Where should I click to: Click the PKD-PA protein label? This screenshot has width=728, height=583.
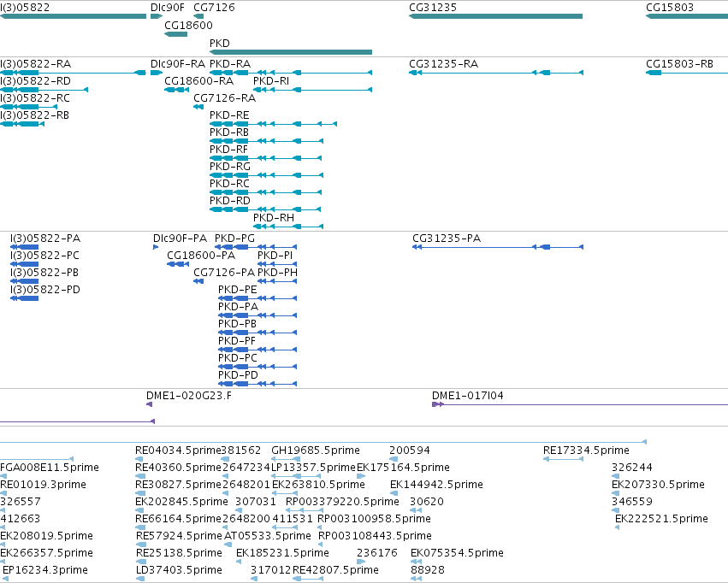[x=238, y=307]
